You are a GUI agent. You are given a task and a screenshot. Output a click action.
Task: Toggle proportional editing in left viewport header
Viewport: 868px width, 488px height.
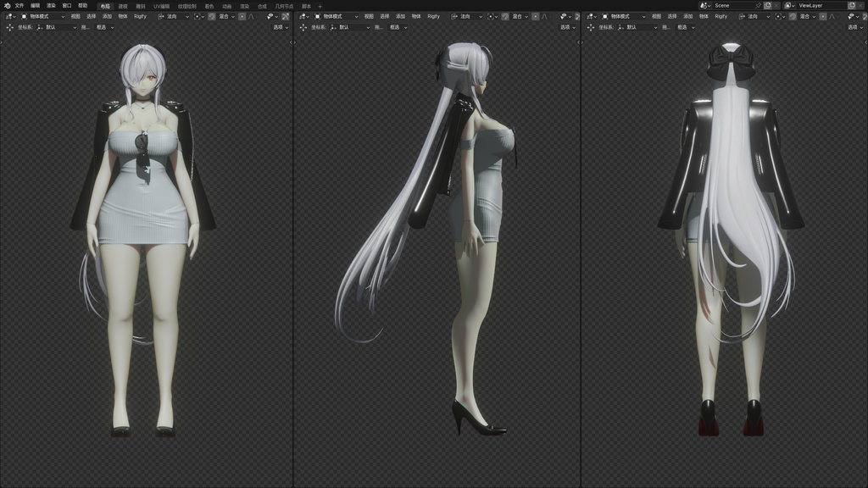pyautogui.click(x=242, y=16)
